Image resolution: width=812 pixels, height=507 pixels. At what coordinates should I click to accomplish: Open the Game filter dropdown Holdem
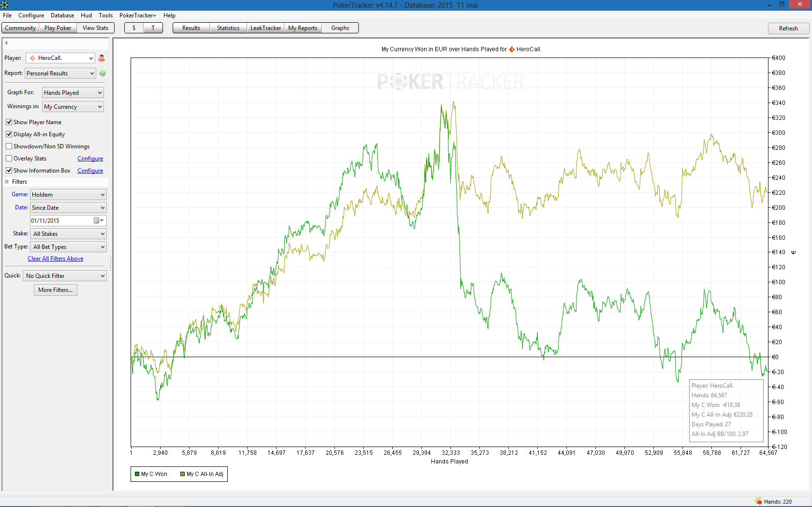[x=68, y=195]
